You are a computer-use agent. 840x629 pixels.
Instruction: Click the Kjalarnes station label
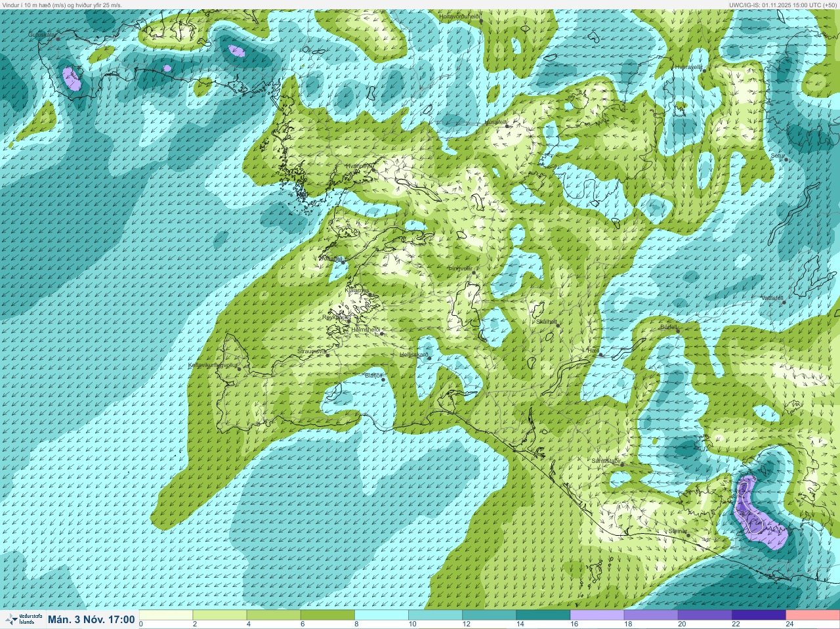(356, 290)
